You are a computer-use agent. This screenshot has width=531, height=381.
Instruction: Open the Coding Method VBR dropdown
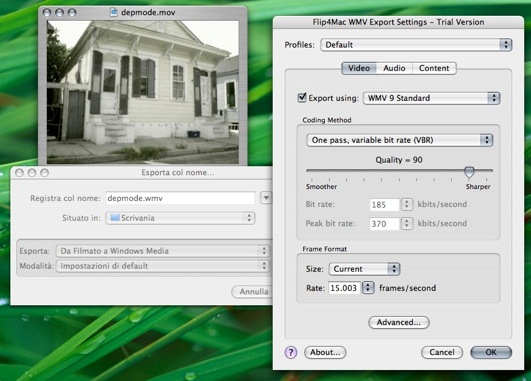(399, 140)
